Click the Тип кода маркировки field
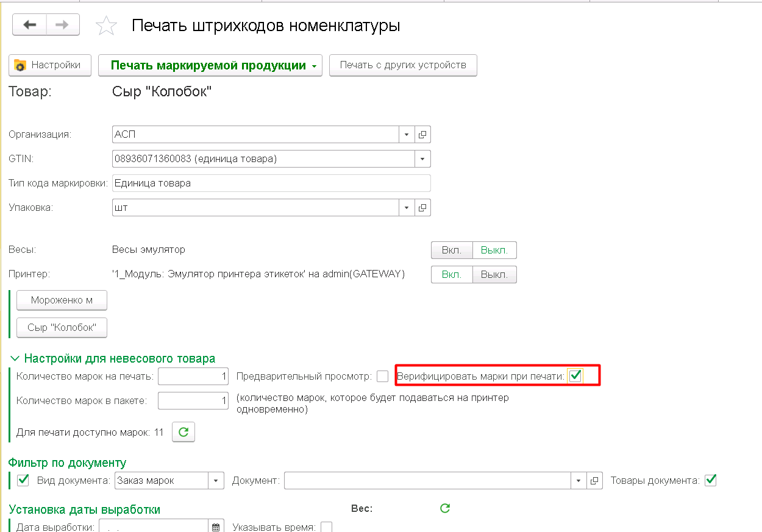 [x=271, y=183]
